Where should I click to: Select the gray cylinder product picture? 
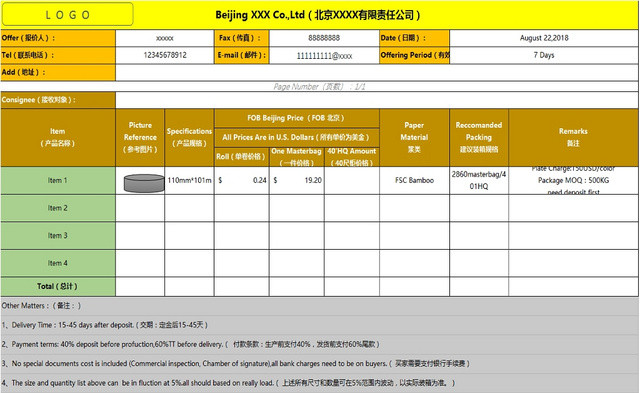(x=144, y=183)
